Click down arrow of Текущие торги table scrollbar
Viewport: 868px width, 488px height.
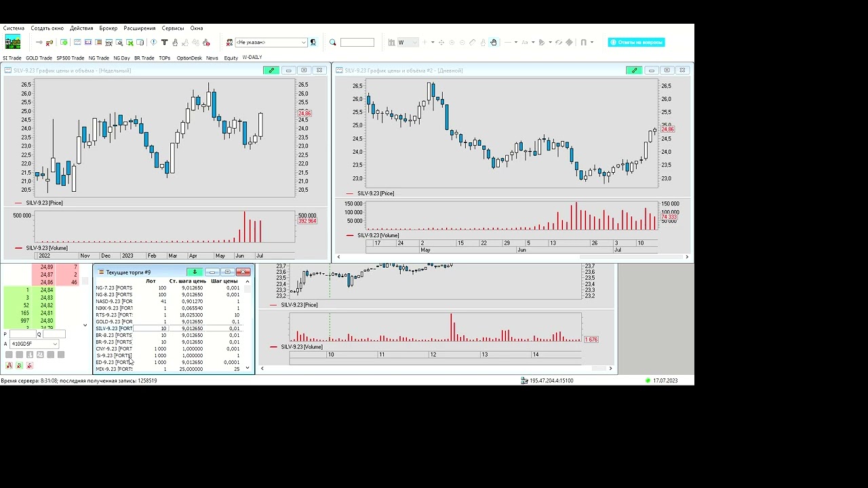(x=247, y=368)
